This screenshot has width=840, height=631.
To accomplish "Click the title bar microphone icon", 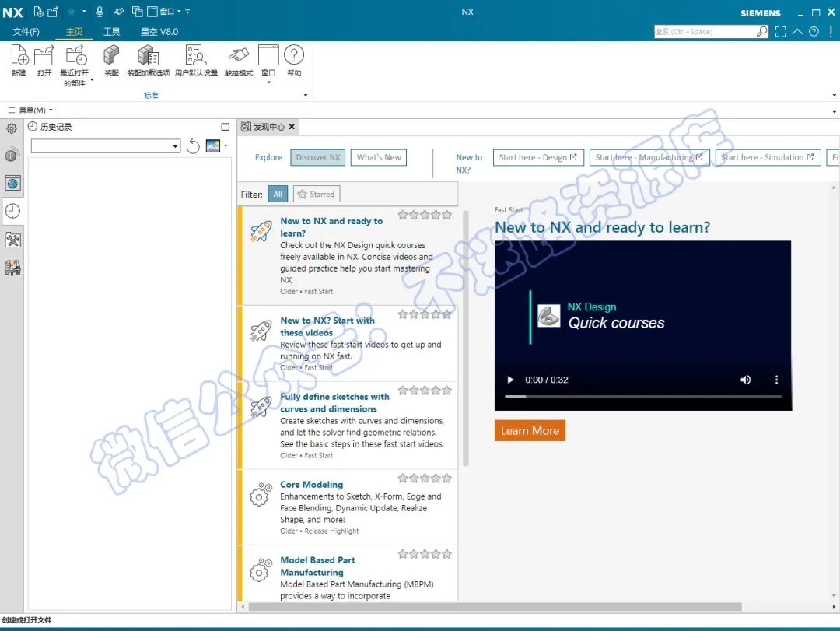I will pos(100,11).
